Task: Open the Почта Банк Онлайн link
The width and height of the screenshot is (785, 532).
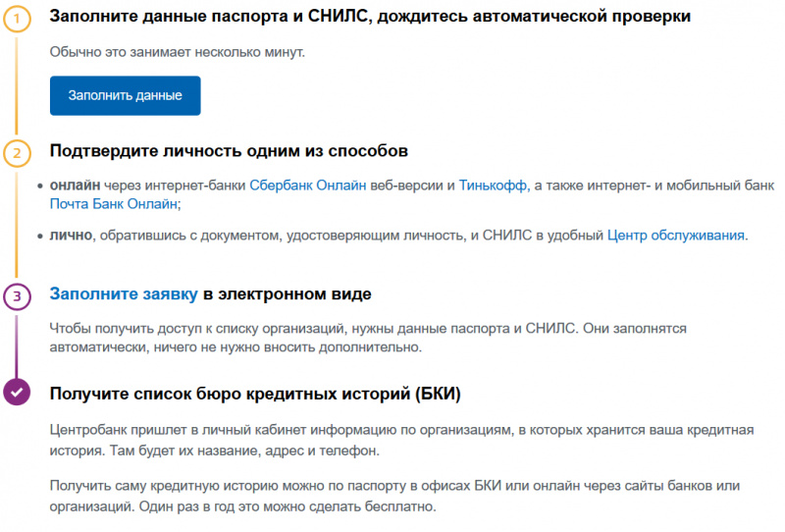Action: point(114,204)
